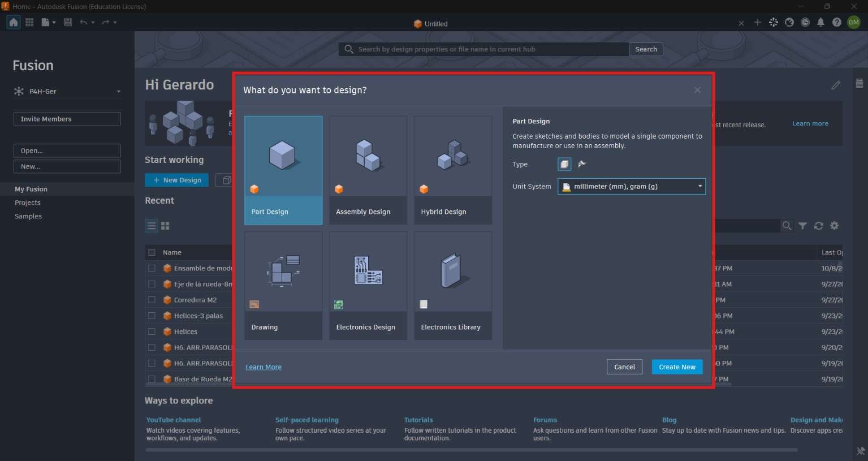
Task: Click the Create New button
Action: point(677,367)
